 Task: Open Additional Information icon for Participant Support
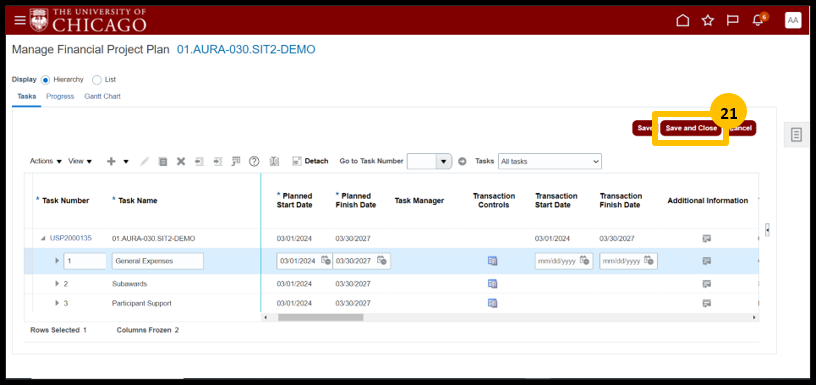pyautogui.click(x=706, y=303)
